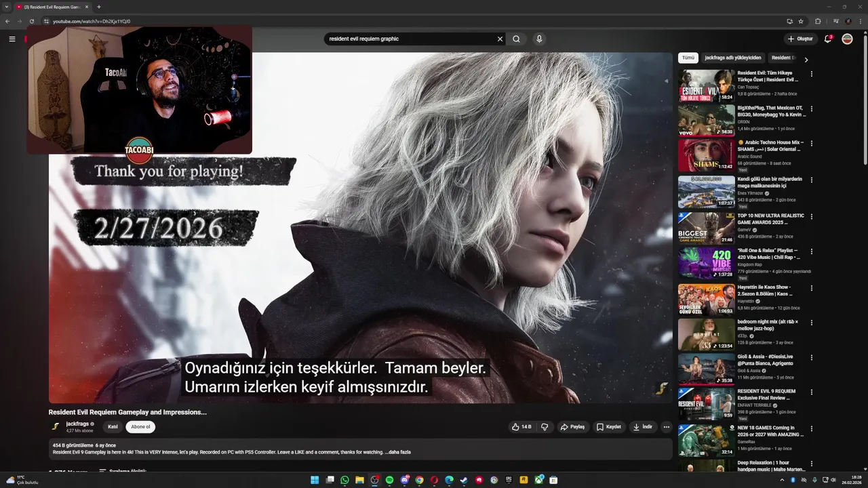This screenshot has width=868, height=488.
Task: Open Spotify from the taskbar
Action: [x=389, y=480]
